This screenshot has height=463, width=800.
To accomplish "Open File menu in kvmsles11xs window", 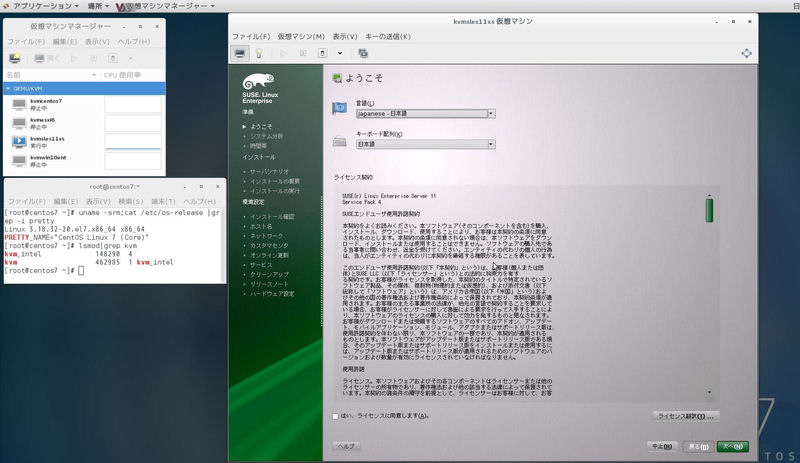I will 251,37.
